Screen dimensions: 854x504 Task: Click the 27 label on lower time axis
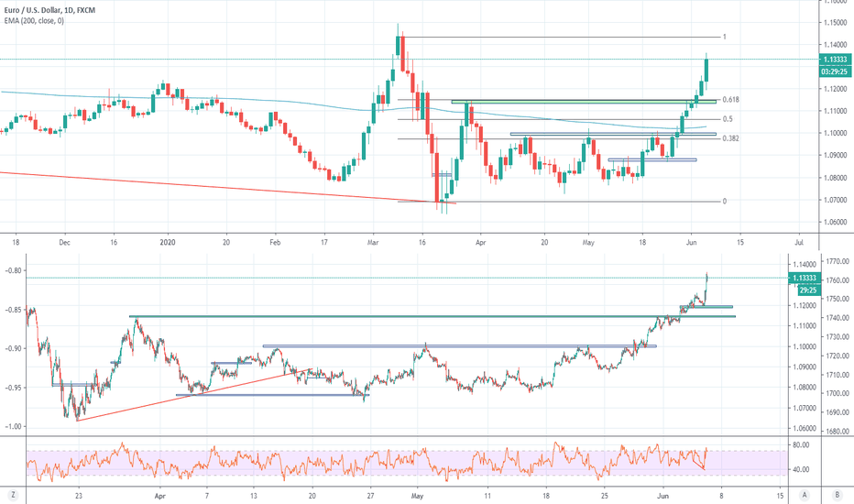point(371,496)
